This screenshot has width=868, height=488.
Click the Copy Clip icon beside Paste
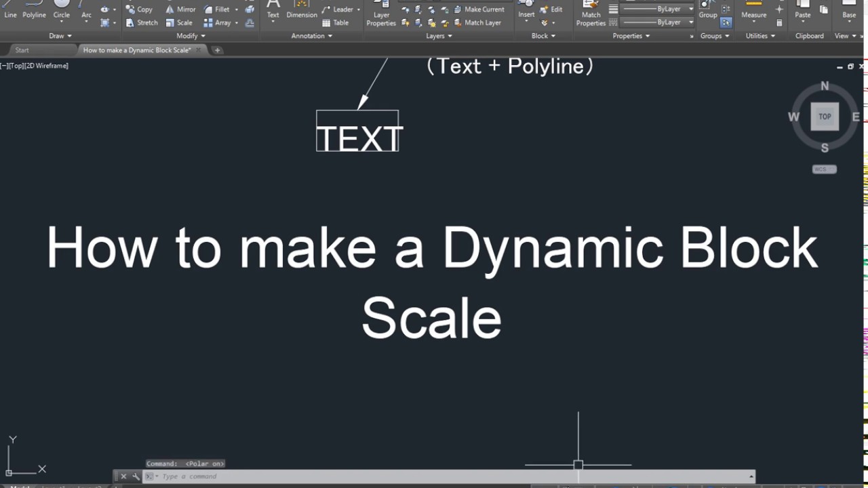[824, 9]
